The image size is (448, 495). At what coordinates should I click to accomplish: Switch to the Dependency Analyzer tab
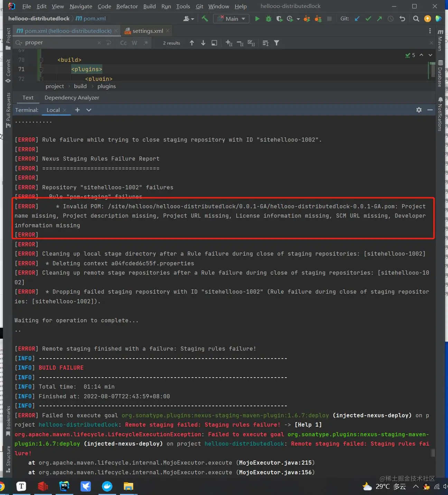click(72, 97)
